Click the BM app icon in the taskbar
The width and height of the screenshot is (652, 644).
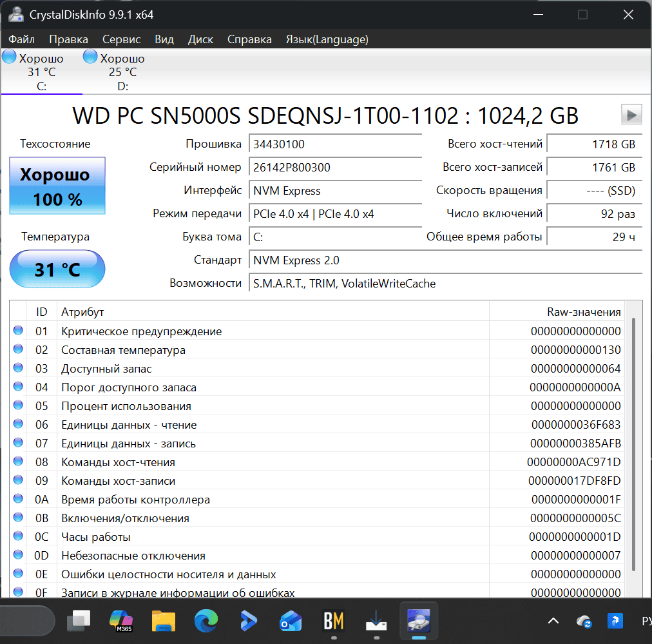[334, 621]
